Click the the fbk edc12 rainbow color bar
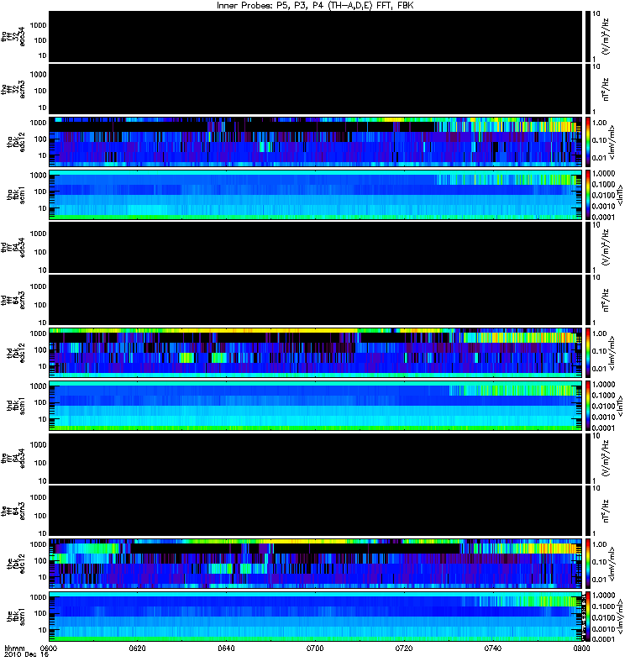 [x=588, y=564]
